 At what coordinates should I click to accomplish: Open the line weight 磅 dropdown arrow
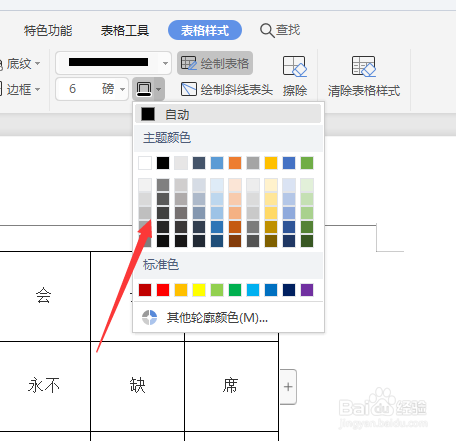[122, 89]
